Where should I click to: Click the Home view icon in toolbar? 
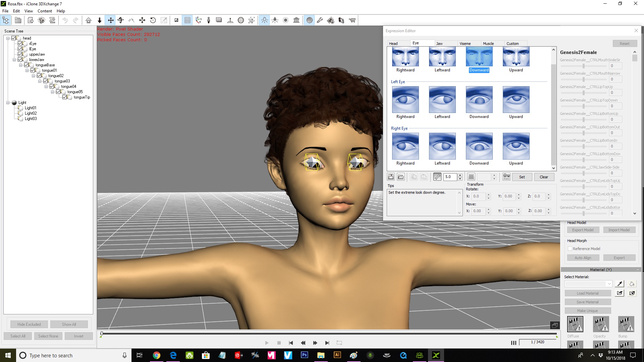click(89, 20)
